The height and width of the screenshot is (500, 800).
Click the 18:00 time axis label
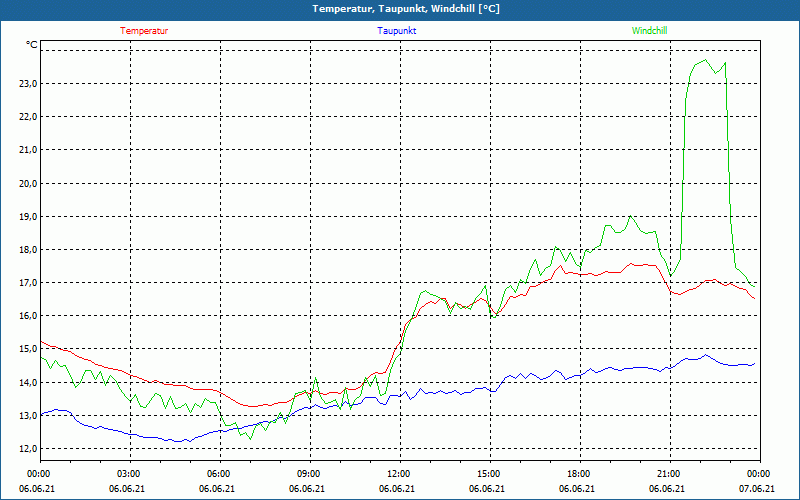coord(577,474)
